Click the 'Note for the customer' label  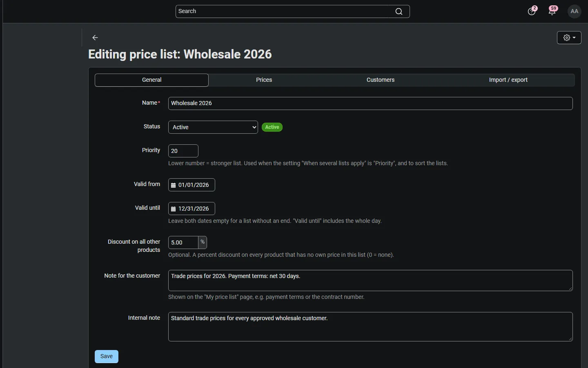[x=132, y=276]
